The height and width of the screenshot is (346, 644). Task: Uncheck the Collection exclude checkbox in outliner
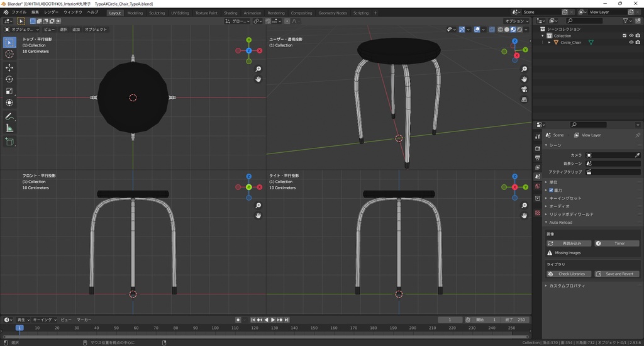[624, 36]
